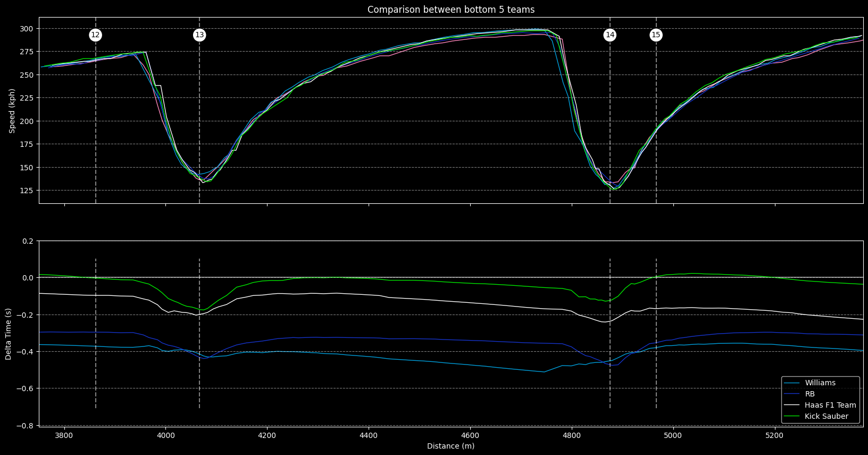
Task: Click the 175 speed axis tick label
Action: pyautogui.click(x=27, y=144)
